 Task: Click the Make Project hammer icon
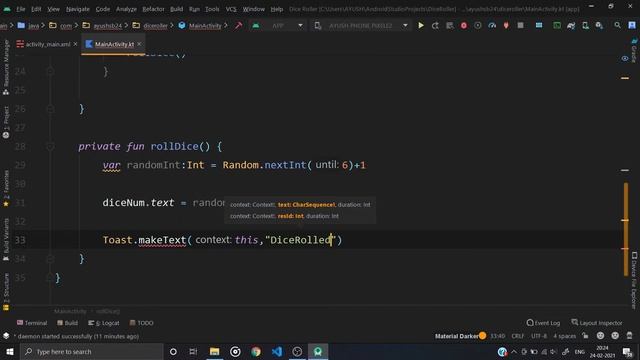(239, 25)
